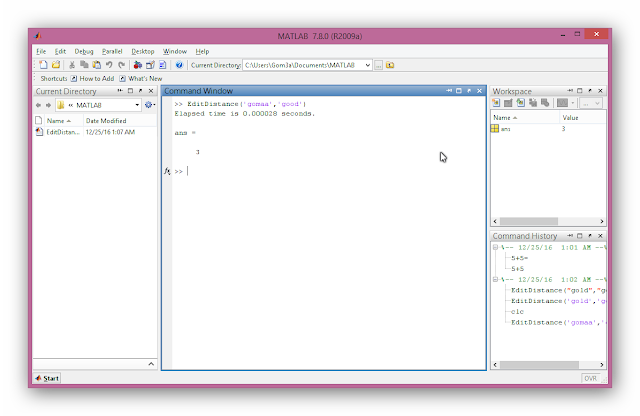Sort files by Name column
This screenshot has width=640, height=416.
pyautogui.click(x=58, y=121)
